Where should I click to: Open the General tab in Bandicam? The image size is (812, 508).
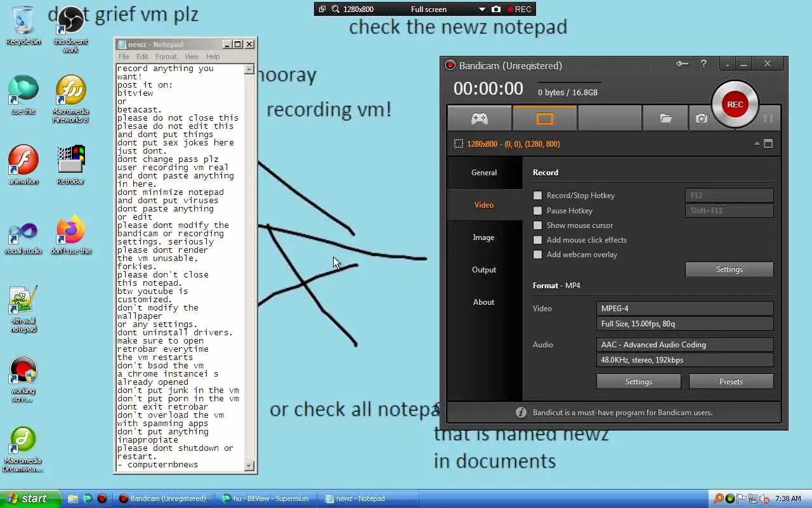pyautogui.click(x=484, y=173)
